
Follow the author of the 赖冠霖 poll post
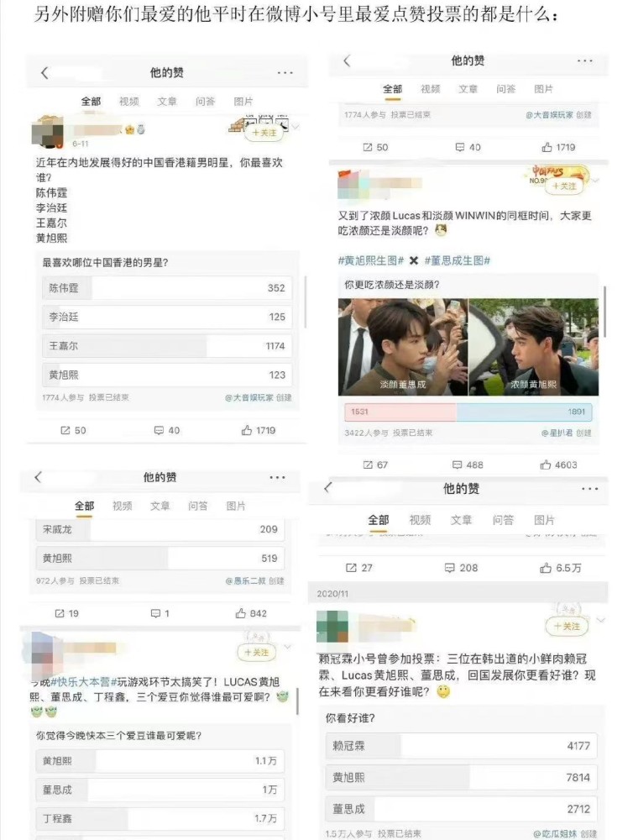click(567, 626)
